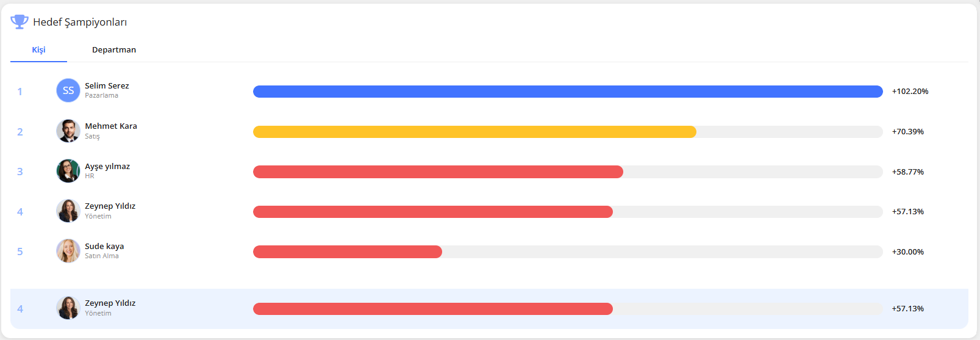Click Selim Serez's SS initials avatar
Viewport: 980px width, 340px height.
[68, 90]
